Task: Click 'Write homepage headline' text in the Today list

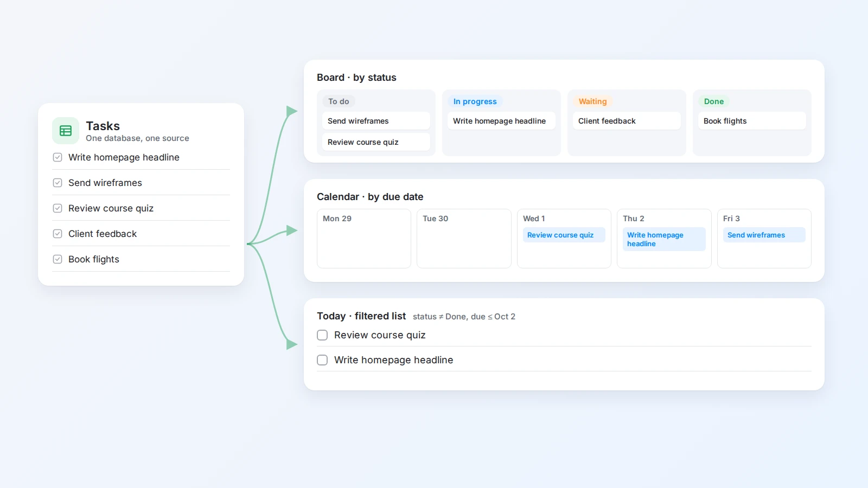Action: click(x=394, y=360)
